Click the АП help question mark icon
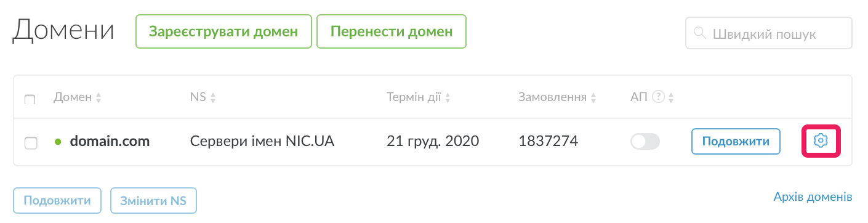868x223 pixels. (657, 97)
